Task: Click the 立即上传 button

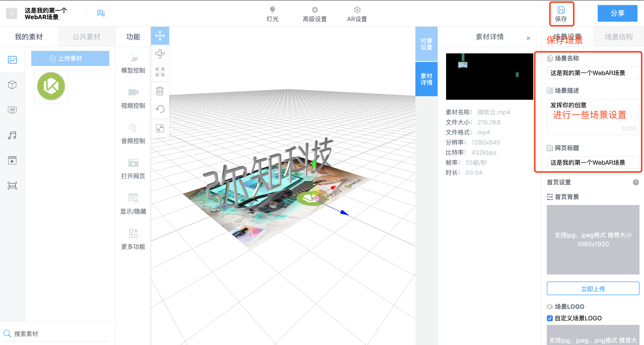Action: point(593,289)
